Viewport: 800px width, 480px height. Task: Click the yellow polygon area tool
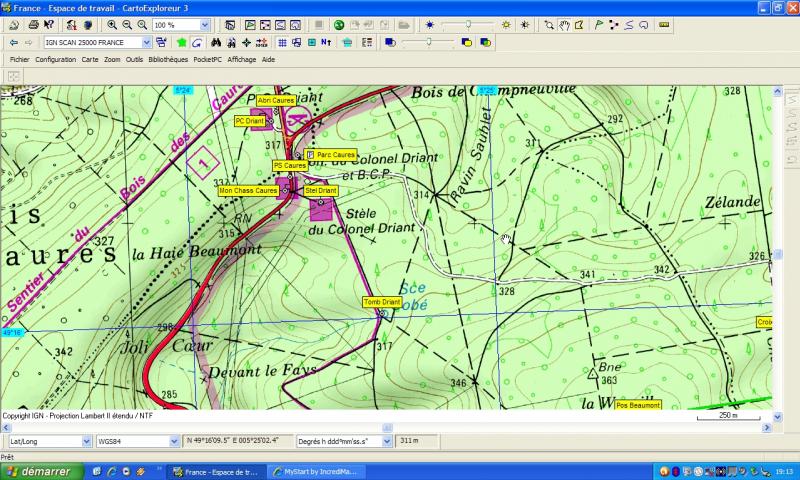click(x=579, y=24)
